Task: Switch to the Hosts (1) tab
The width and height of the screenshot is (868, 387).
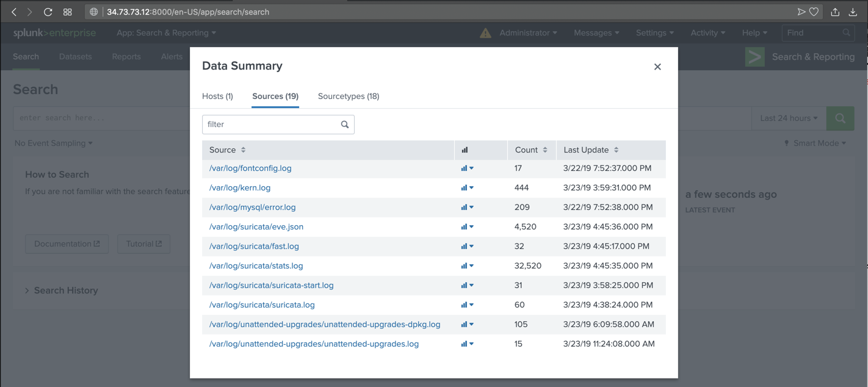Action: (217, 96)
